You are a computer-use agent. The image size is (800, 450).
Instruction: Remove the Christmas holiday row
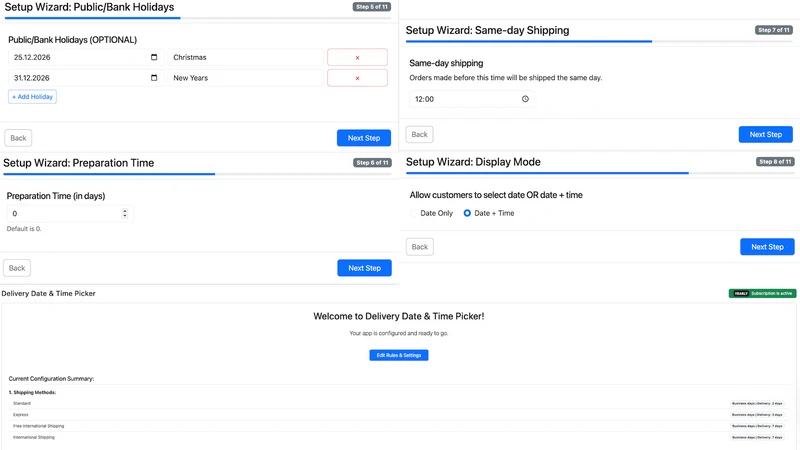[x=357, y=58]
